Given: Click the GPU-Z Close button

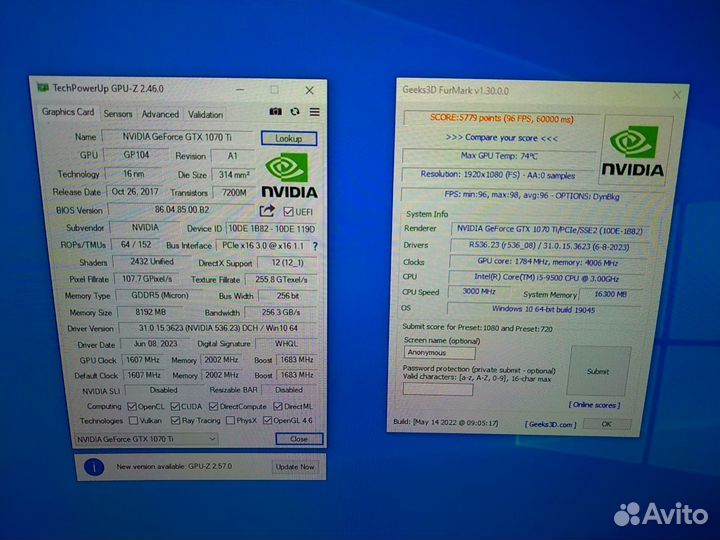Looking at the screenshot, I should (x=299, y=439).
